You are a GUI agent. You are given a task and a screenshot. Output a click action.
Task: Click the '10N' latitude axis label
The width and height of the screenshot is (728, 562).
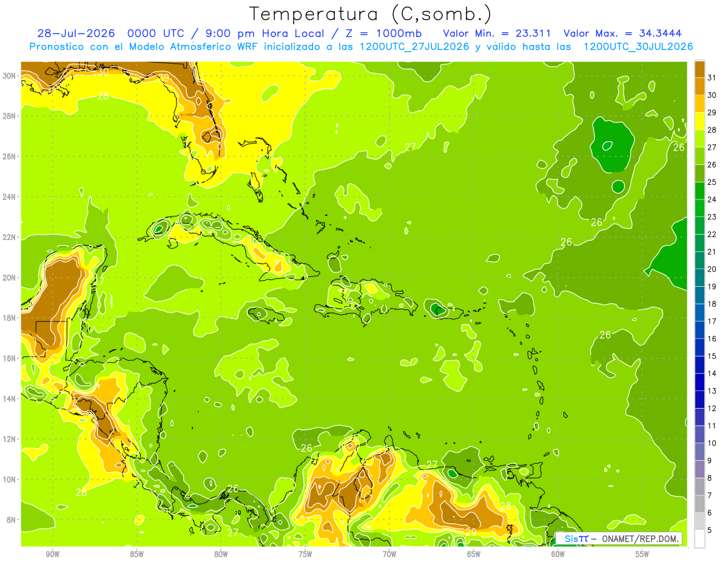[10, 480]
